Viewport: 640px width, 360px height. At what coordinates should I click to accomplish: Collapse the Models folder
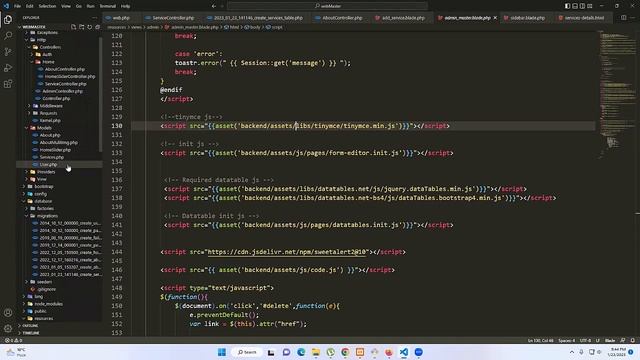44,128
